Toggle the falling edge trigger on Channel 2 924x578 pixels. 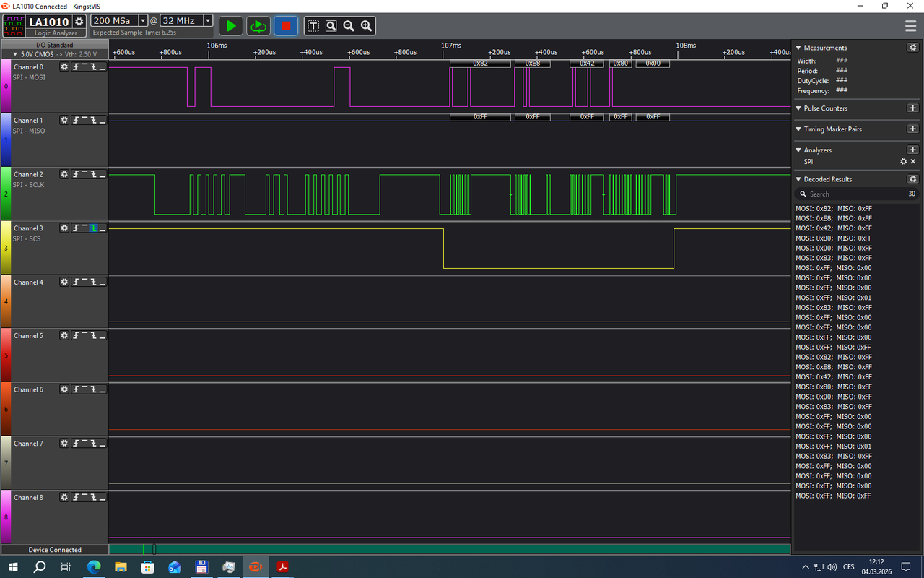coord(93,174)
